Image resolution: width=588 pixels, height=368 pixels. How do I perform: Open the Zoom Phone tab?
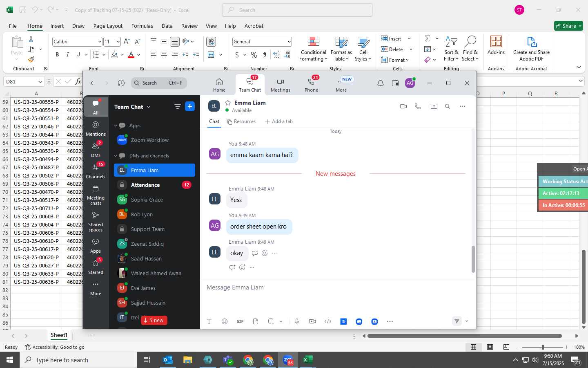click(311, 85)
